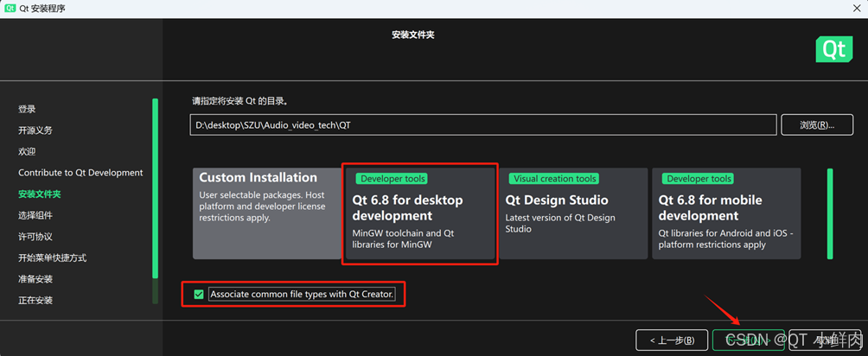
Task: Select 安装文件夹 step in the sidebar
Action: point(39,194)
